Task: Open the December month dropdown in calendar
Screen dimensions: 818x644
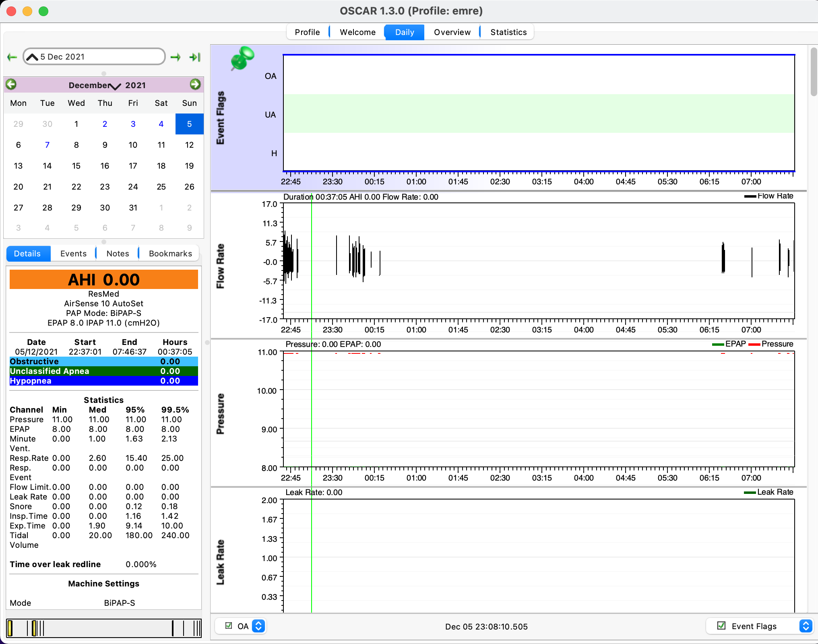Action: [94, 85]
